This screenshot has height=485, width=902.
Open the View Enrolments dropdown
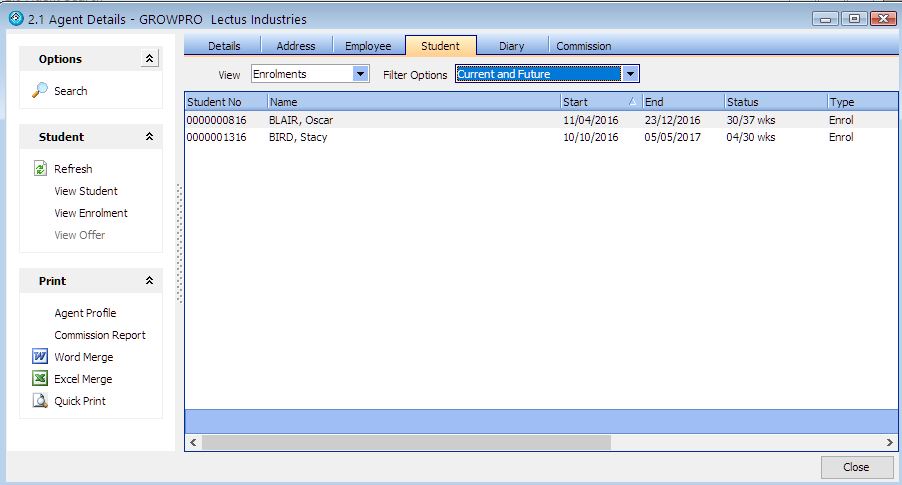[x=361, y=74]
